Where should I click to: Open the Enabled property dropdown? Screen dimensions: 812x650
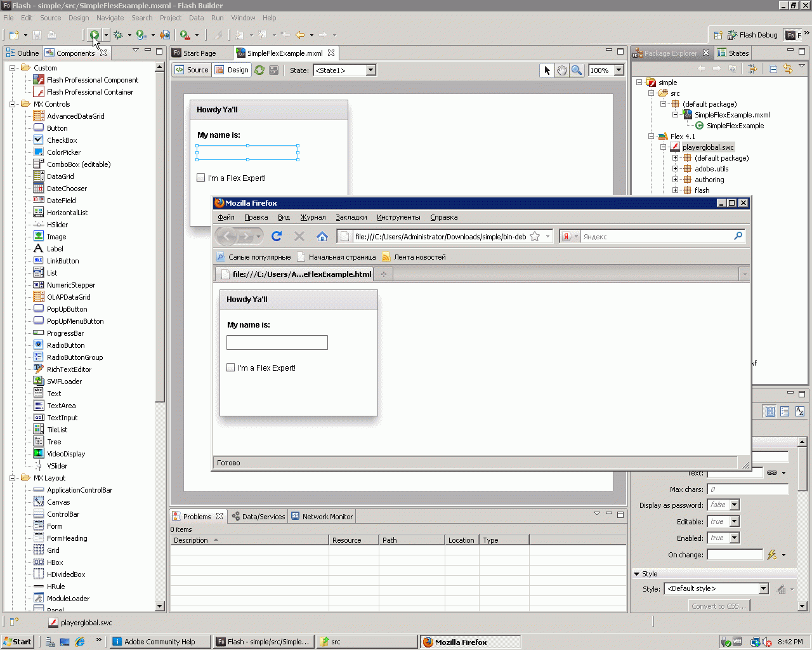tap(735, 538)
